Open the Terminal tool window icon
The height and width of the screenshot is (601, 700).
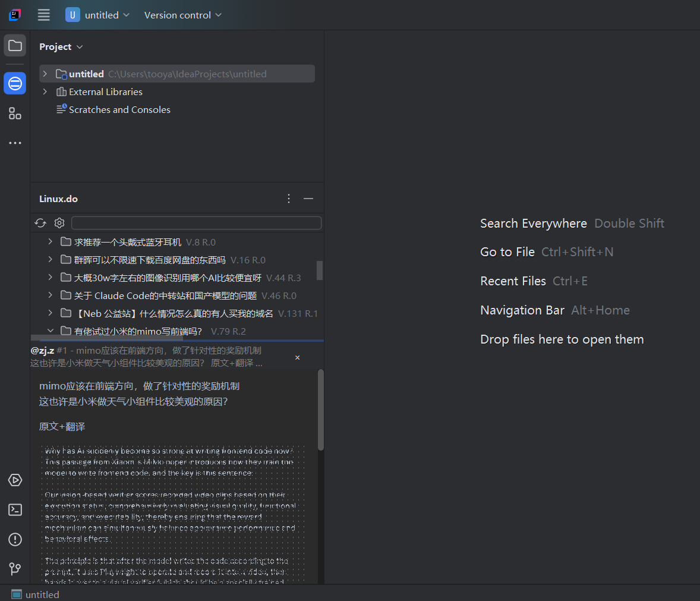[15, 509]
